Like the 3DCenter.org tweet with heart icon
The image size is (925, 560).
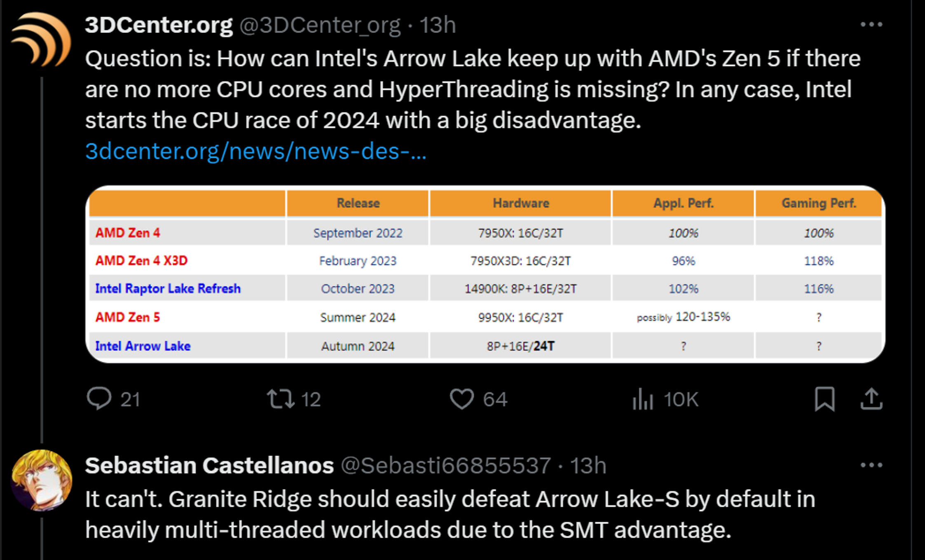461,398
